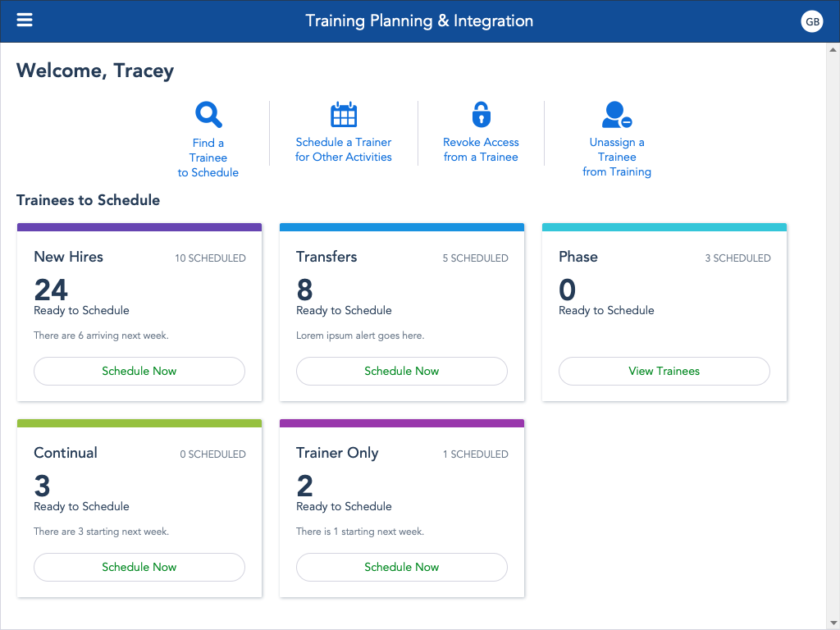Click the 0 ready count
The height and width of the screenshot is (630, 840).
[x=568, y=290]
